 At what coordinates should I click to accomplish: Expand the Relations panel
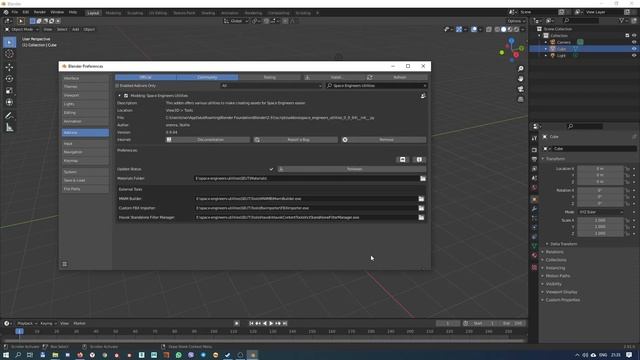click(554, 252)
